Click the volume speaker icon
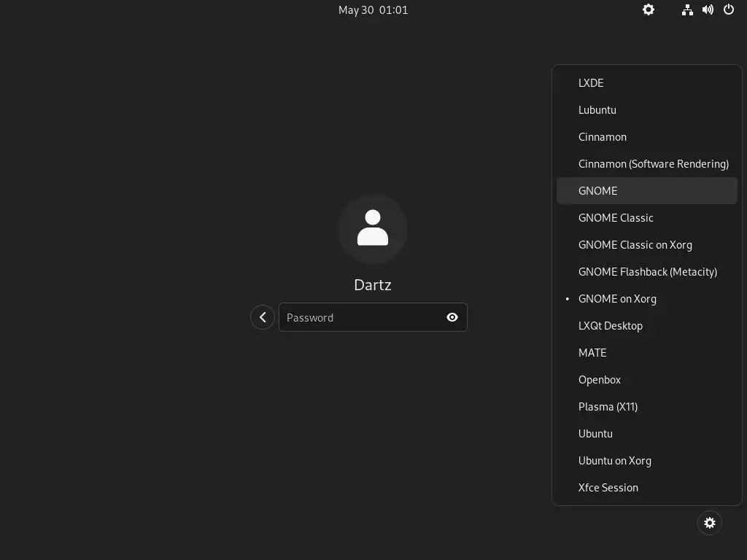Image resolution: width=747 pixels, height=560 pixels. (708, 9)
